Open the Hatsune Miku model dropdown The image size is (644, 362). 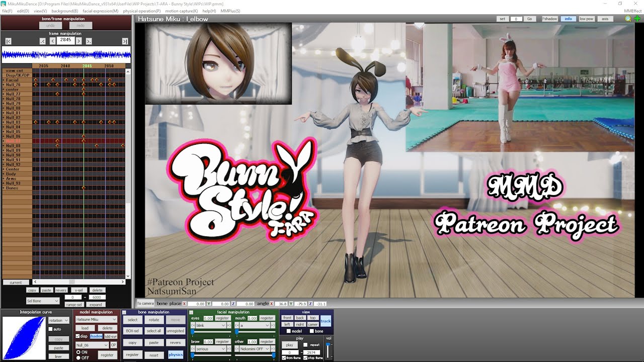(x=96, y=319)
